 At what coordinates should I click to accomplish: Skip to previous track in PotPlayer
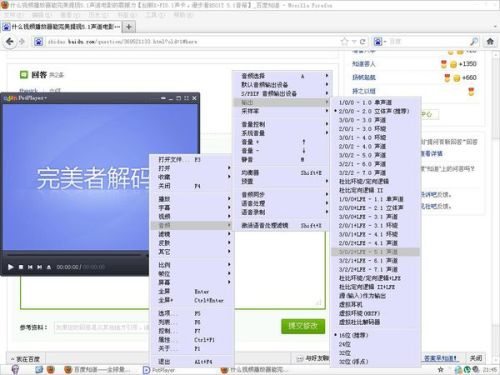click(x=30, y=267)
